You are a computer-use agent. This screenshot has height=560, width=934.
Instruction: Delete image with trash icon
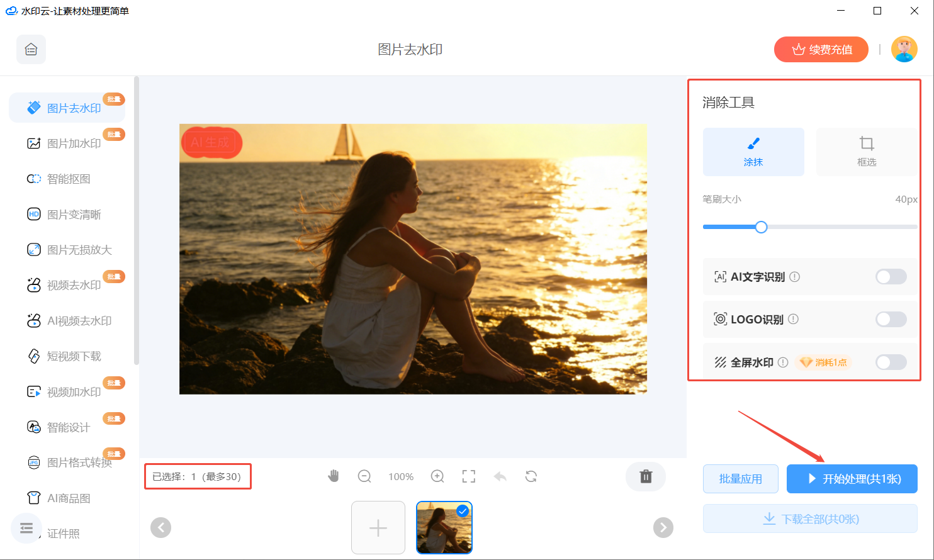pos(646,476)
